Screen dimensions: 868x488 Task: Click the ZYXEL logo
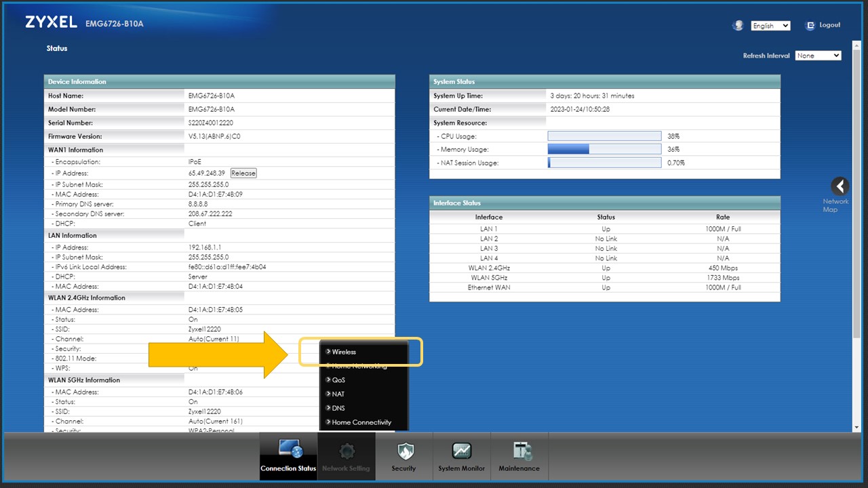(51, 22)
